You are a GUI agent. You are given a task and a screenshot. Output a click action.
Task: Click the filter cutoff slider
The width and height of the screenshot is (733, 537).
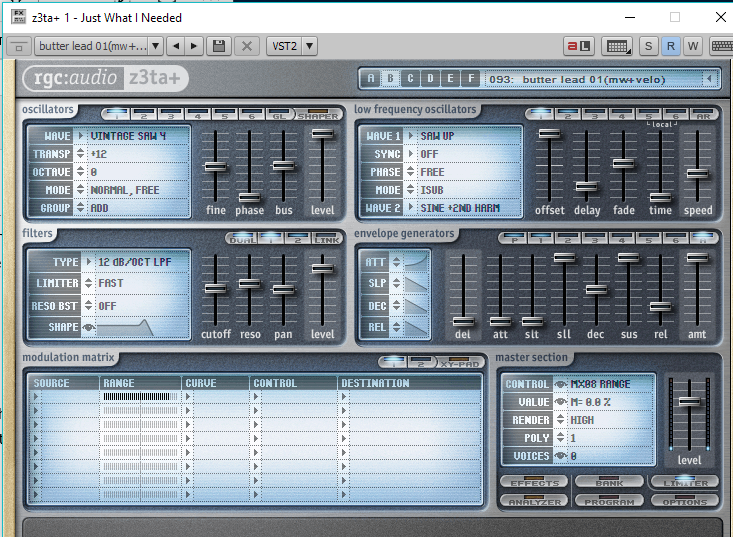pos(215,289)
